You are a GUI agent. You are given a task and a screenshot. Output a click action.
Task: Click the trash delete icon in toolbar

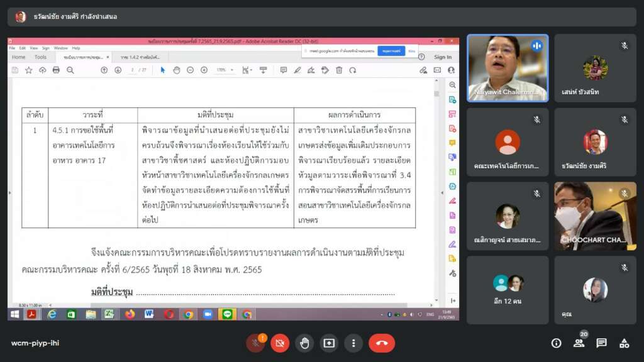point(339,70)
